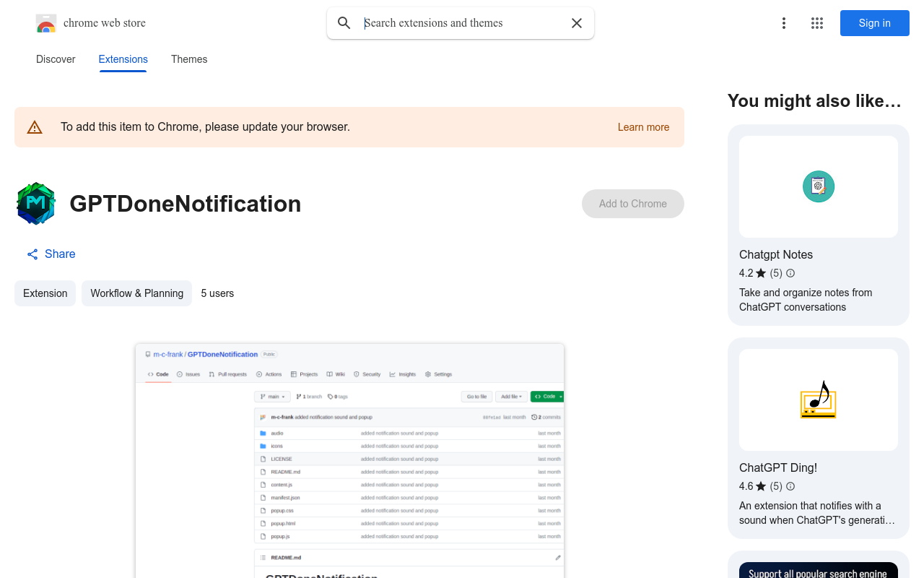The width and height of the screenshot is (924, 578).
Task: Open the Google apps grid
Action: [817, 23]
